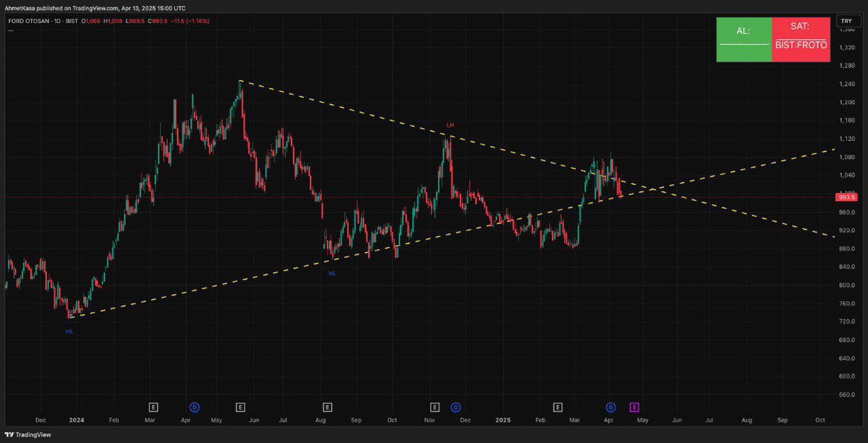Click the orange LH label at the November peak
Image resolution: width=868 pixels, height=443 pixels.
point(450,125)
